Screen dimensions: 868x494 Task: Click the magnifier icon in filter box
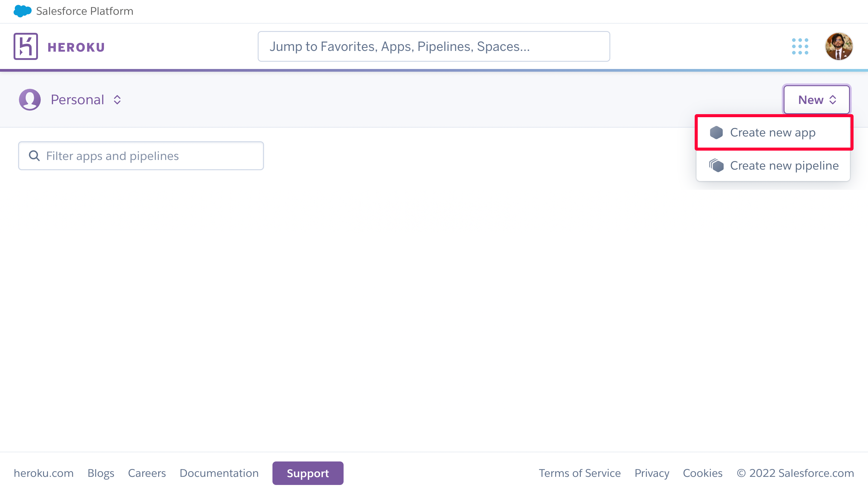pyautogui.click(x=34, y=156)
